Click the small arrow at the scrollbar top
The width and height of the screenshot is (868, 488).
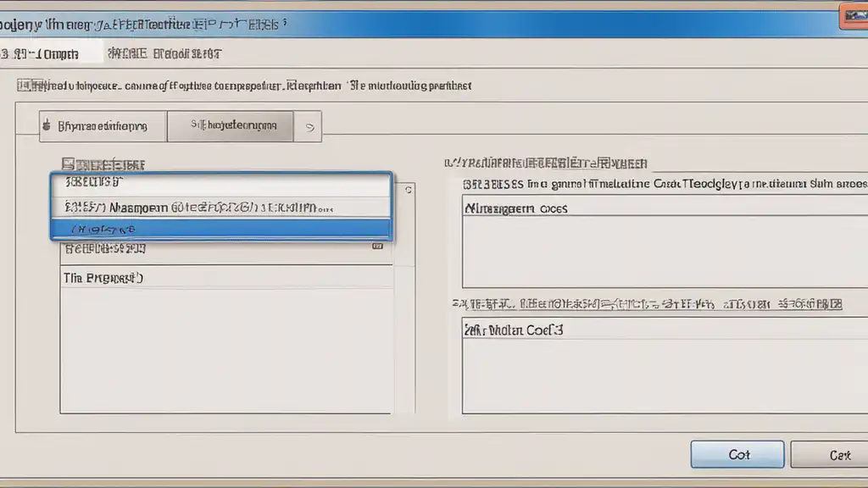click(x=408, y=190)
